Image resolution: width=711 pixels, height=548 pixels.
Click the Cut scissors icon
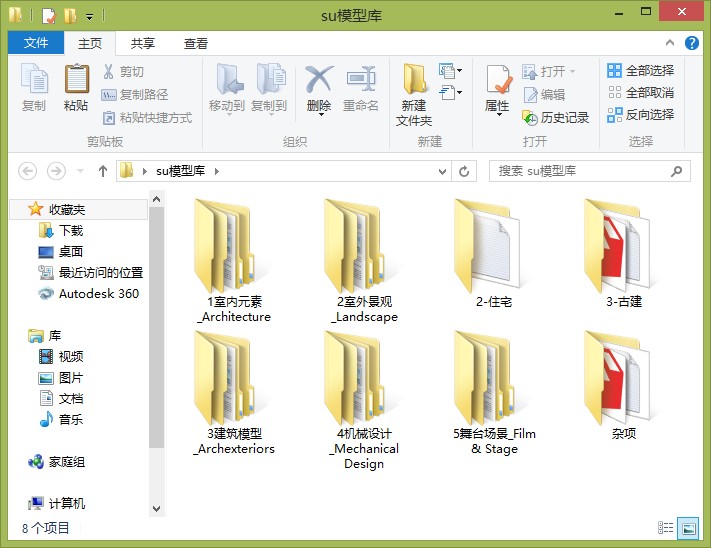pos(108,71)
